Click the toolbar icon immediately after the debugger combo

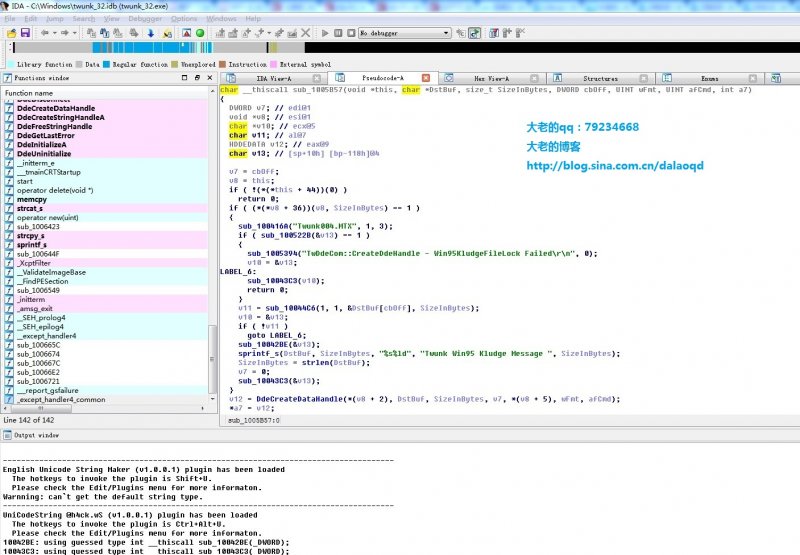[x=461, y=33]
